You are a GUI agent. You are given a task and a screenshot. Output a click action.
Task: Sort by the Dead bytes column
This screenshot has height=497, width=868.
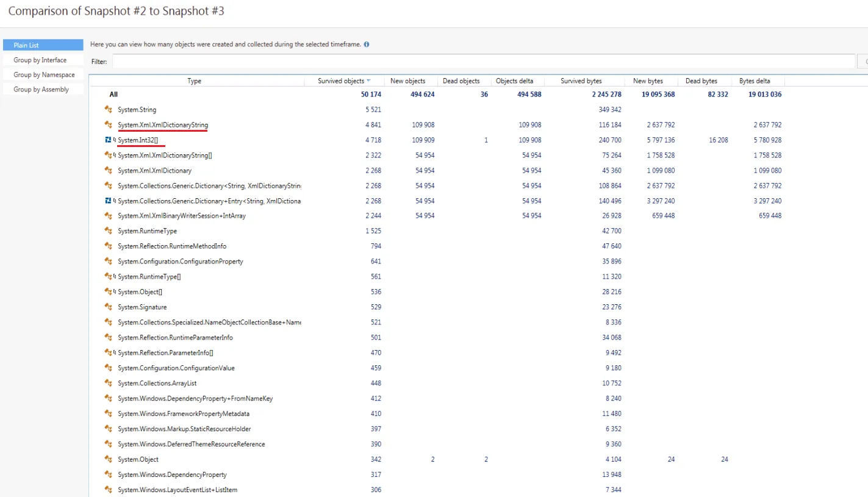[x=701, y=81]
